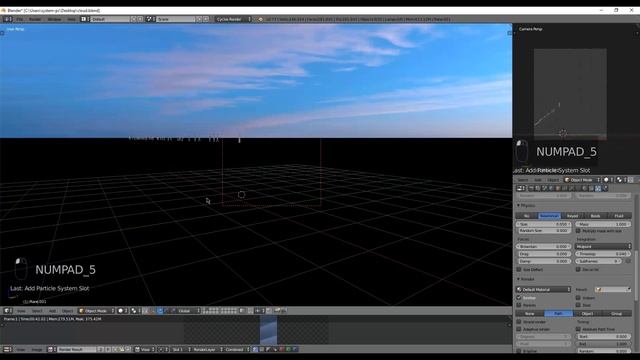Click viewport shading icon in main 3D view header
Viewport: 640px width, 360px height.
(122, 311)
